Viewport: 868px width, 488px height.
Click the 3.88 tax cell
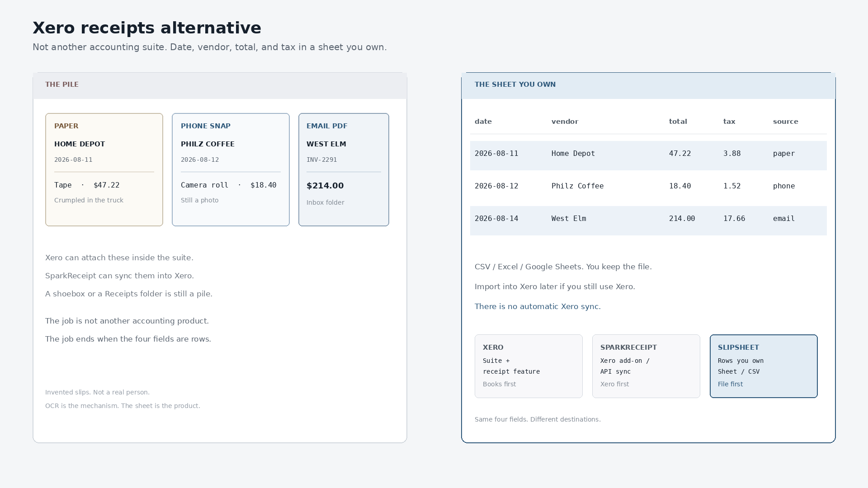[732, 154]
